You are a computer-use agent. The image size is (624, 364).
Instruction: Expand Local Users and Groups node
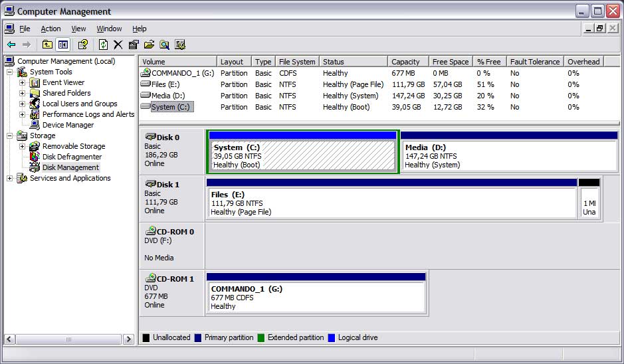click(x=23, y=104)
